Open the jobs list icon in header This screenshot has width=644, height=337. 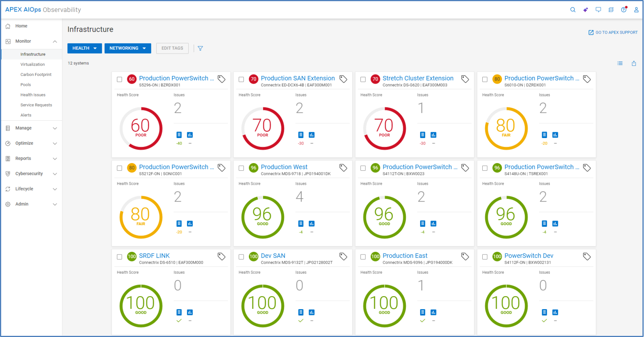(x=611, y=10)
